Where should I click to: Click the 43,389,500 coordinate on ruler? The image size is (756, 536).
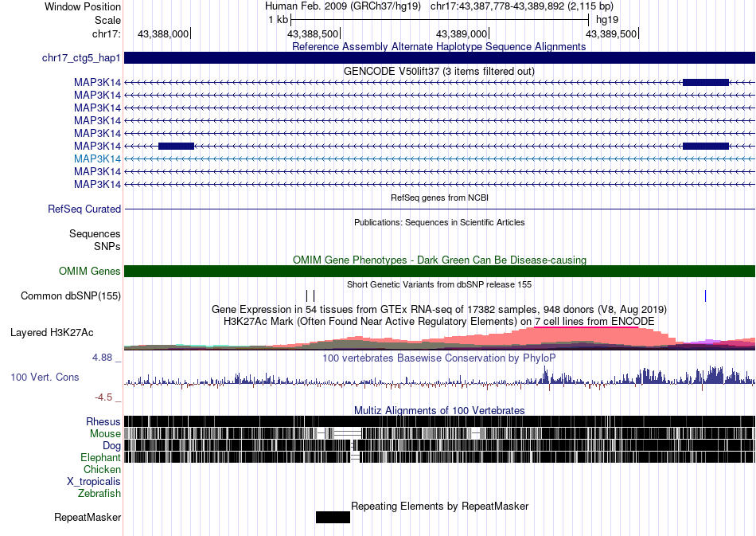pyautogui.click(x=611, y=33)
